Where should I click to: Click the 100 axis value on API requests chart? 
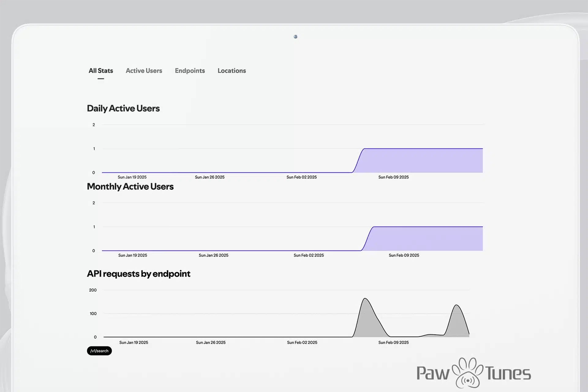click(93, 314)
